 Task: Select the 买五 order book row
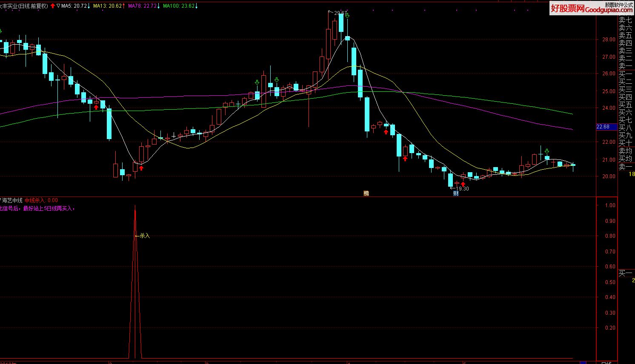click(x=625, y=105)
